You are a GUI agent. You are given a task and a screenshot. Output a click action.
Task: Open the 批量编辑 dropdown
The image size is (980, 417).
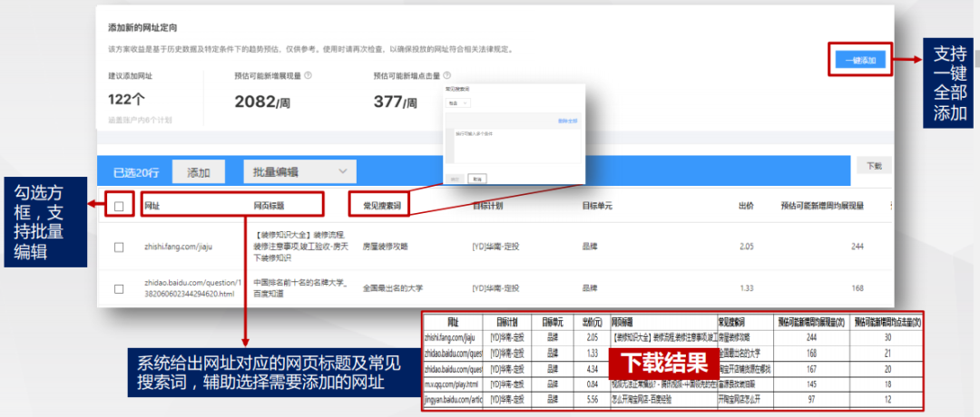click(299, 171)
